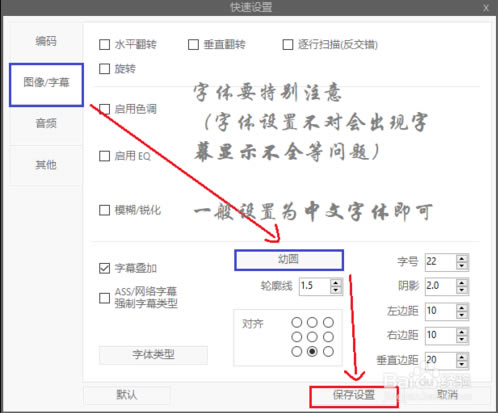
Task: Tick the 逐行扫描(反交错) checkbox
Action: [x=288, y=45]
